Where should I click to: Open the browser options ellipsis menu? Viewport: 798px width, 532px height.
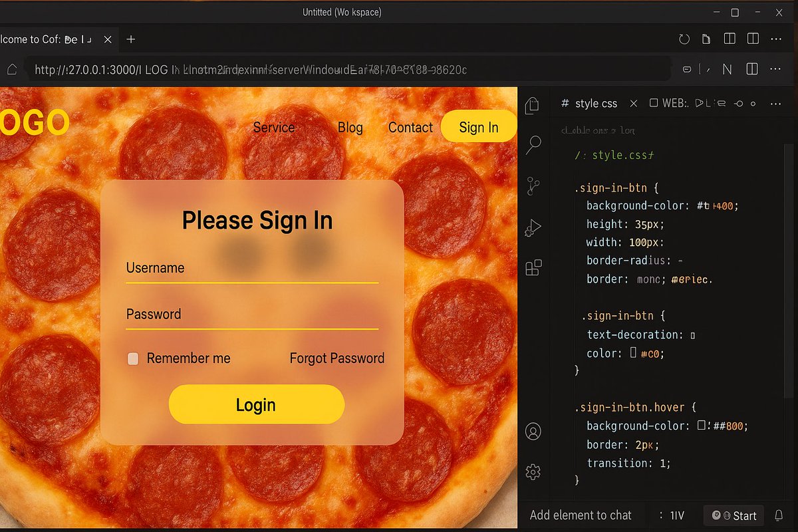775,68
